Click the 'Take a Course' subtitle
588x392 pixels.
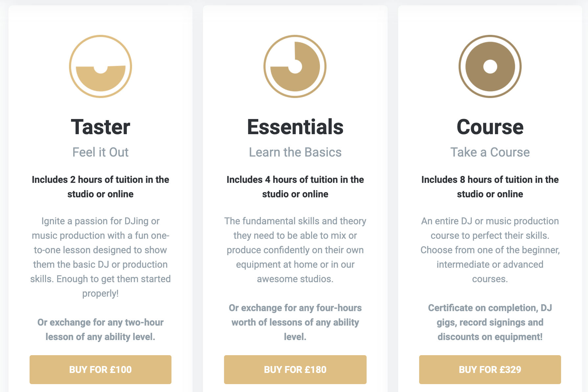click(x=490, y=152)
